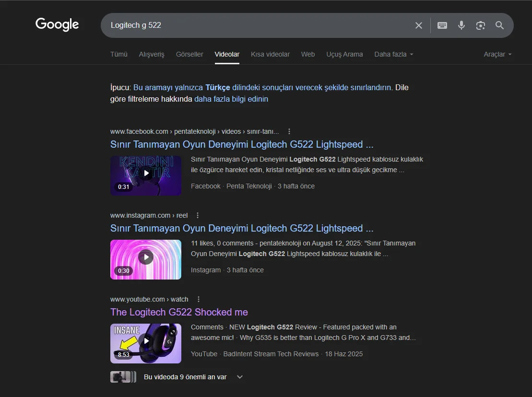The width and height of the screenshot is (532, 397).
Task: Start voice search with the microphone icon
Action: tap(461, 25)
